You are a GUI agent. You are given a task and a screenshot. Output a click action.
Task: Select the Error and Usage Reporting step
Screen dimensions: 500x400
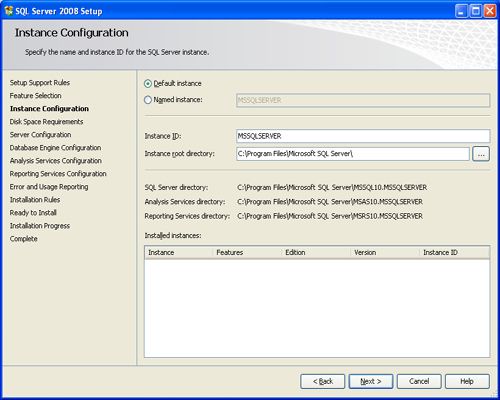coord(49,187)
